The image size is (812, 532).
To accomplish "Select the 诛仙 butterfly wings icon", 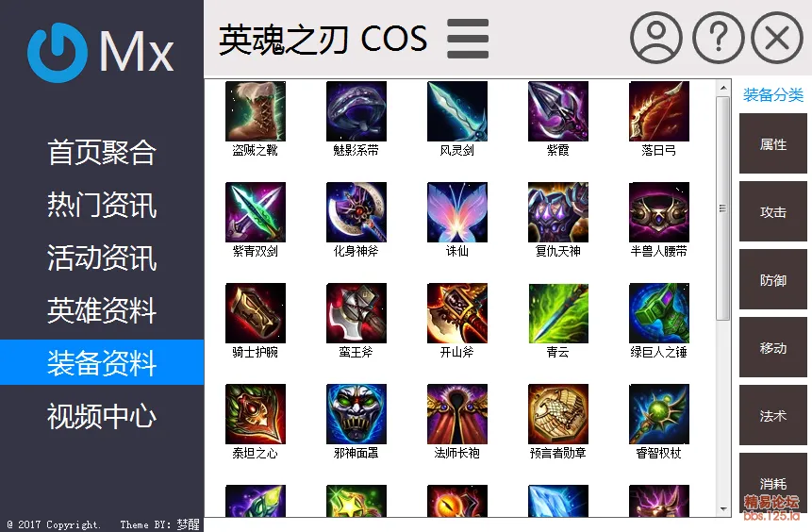I will tap(457, 212).
